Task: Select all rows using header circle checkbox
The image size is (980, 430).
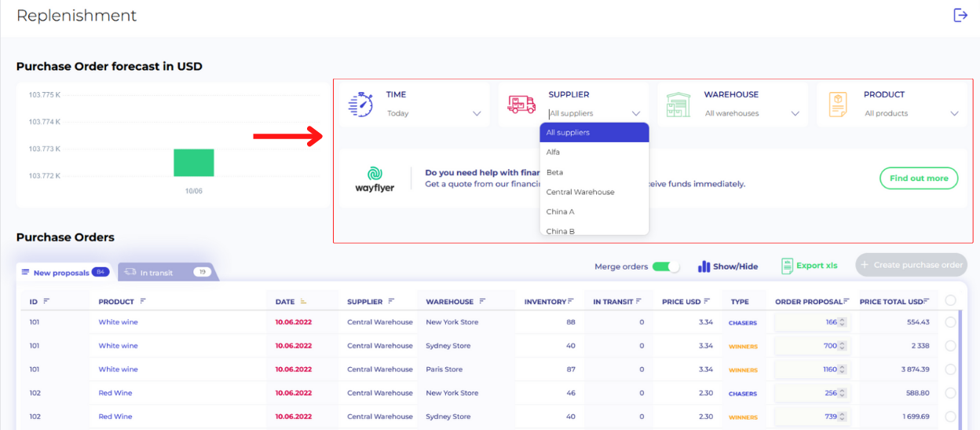Action: click(x=950, y=300)
